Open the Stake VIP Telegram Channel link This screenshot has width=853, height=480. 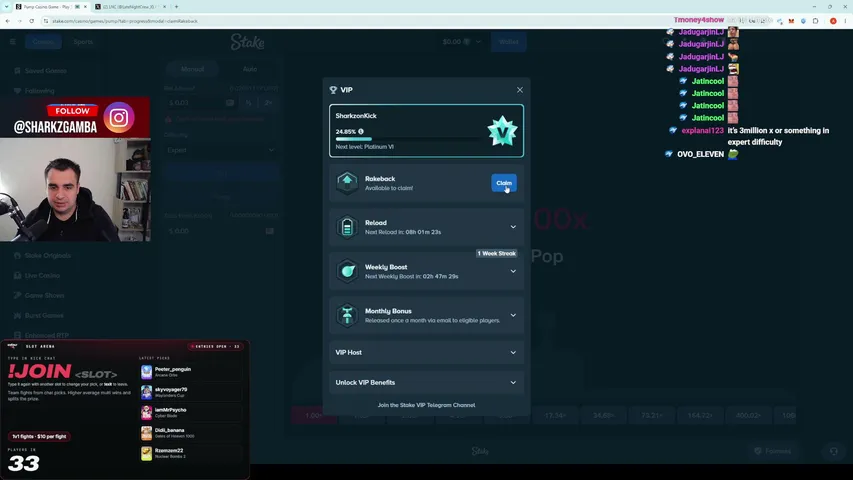click(x=426, y=405)
